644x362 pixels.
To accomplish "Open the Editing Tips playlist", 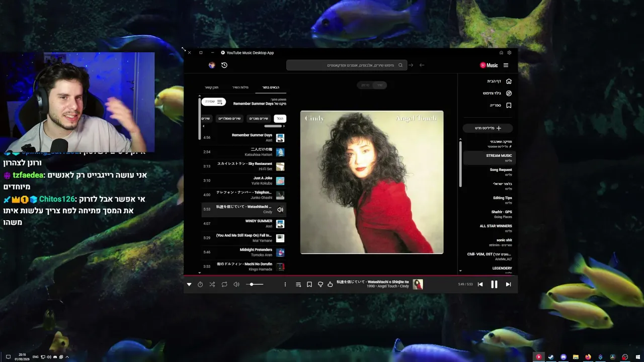I will point(489,200).
